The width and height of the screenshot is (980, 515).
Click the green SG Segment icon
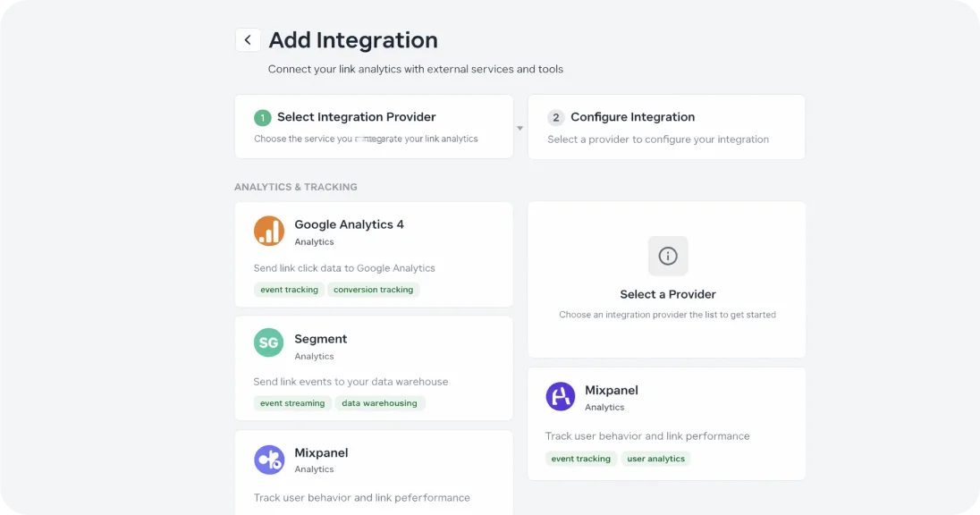tap(268, 342)
